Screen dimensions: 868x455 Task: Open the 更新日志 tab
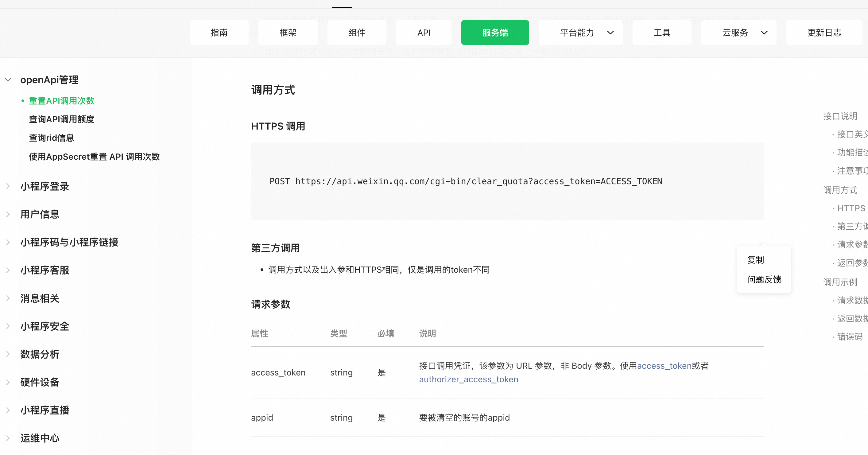pyautogui.click(x=824, y=33)
